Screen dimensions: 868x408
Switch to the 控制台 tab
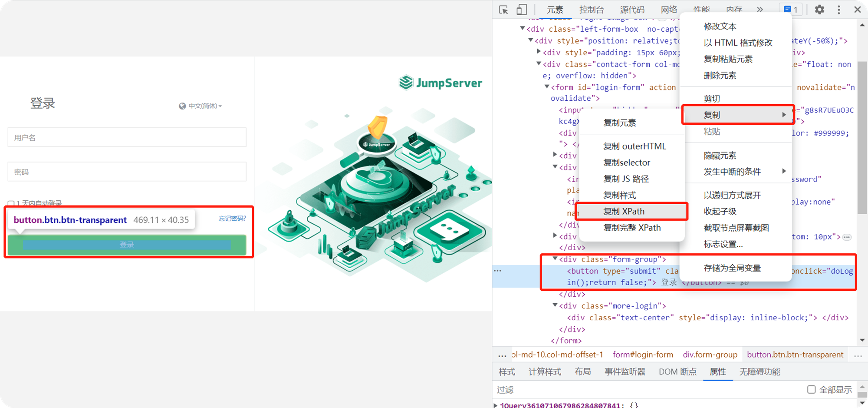pyautogui.click(x=592, y=10)
